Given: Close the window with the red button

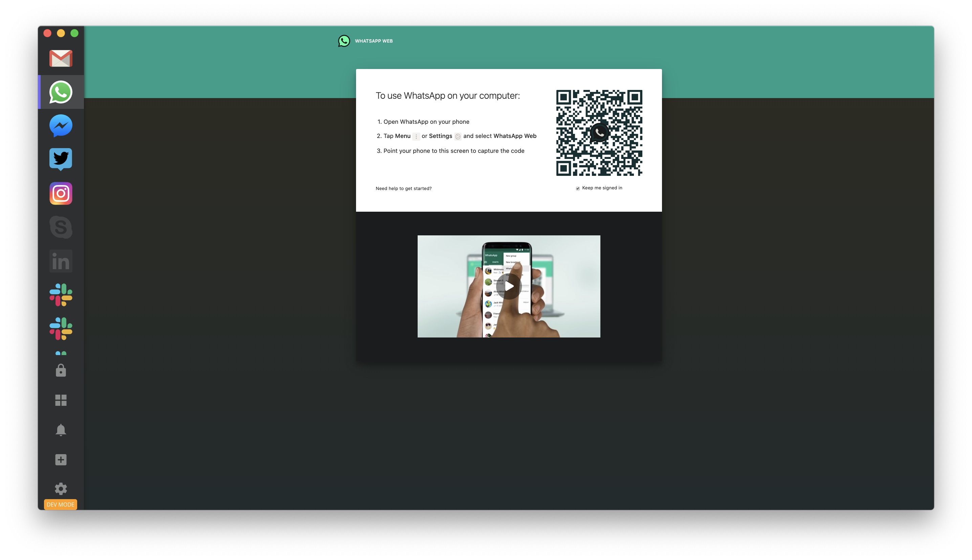Looking at the screenshot, I should (47, 33).
